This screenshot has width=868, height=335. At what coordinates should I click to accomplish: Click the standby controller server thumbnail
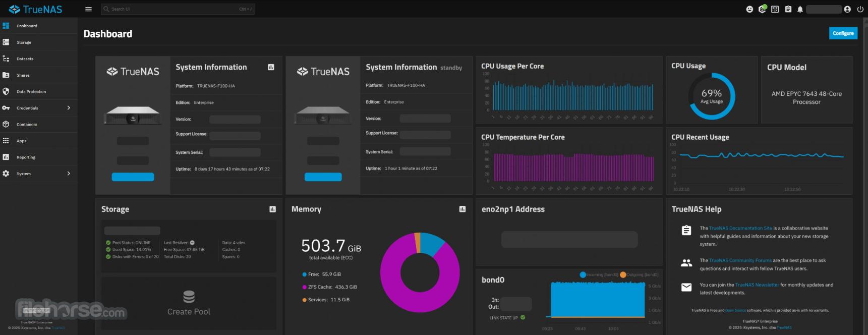tap(323, 116)
